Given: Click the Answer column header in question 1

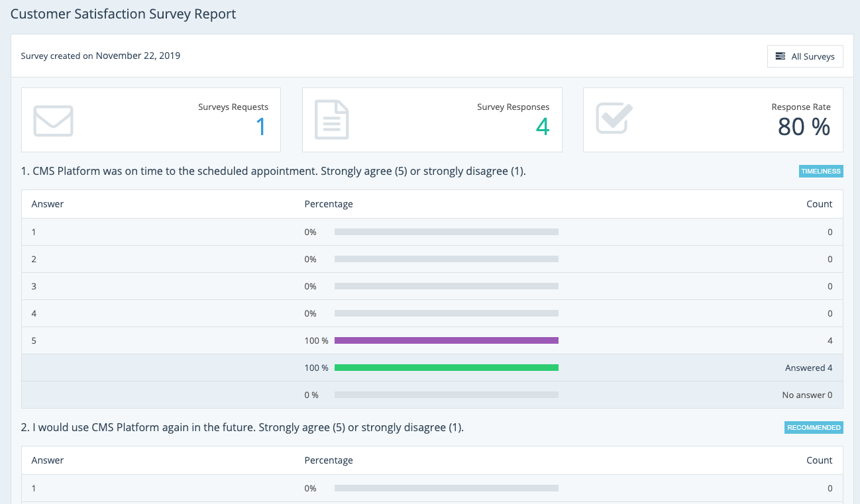Looking at the screenshot, I should coord(48,204).
